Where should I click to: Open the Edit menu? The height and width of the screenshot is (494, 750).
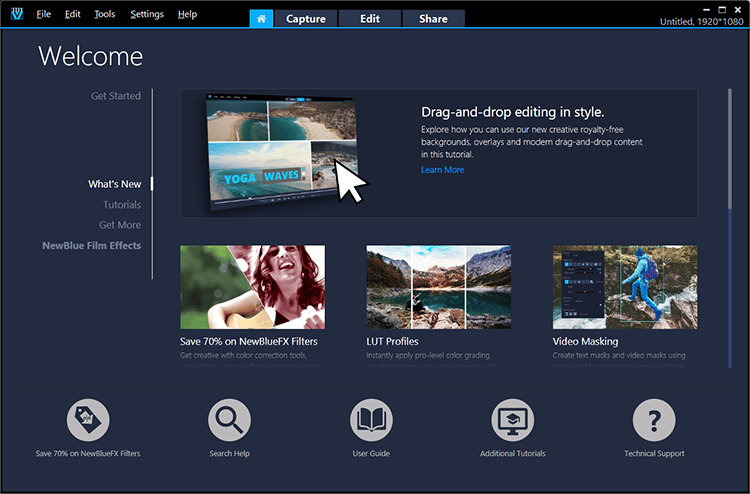72,15
